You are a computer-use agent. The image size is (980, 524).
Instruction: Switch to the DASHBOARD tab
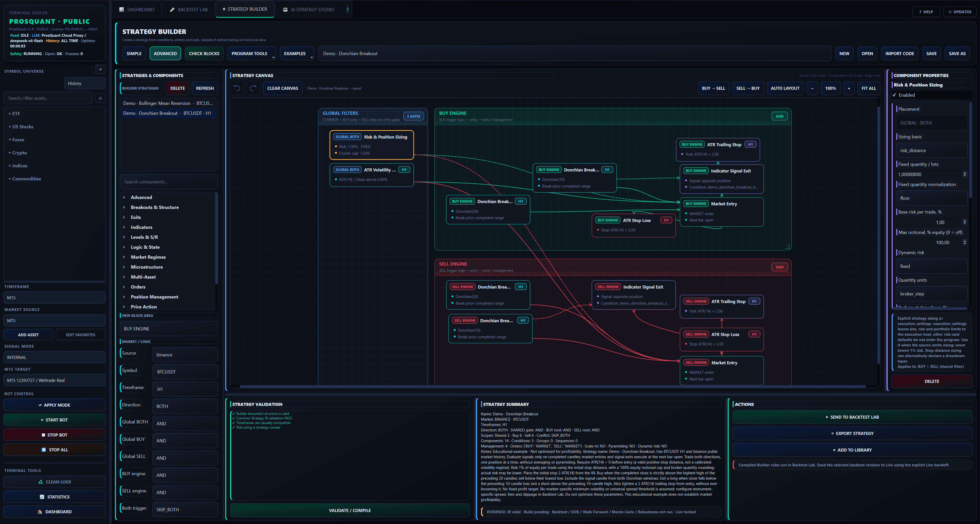tap(137, 9)
